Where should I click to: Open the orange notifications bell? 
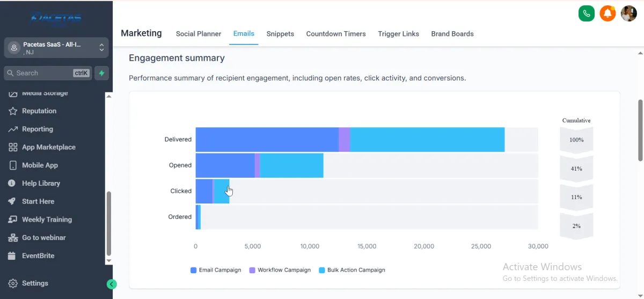(x=608, y=13)
